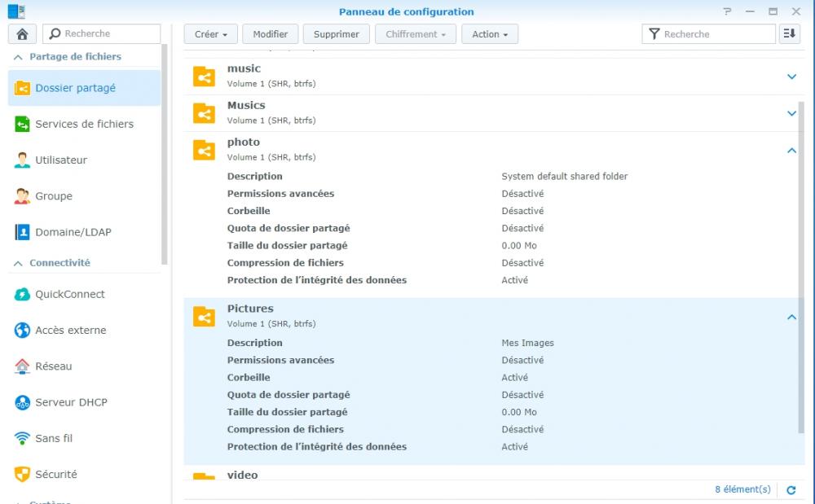Image resolution: width=815 pixels, height=504 pixels.
Task: Open QuickConnect settings
Action: pos(69,295)
